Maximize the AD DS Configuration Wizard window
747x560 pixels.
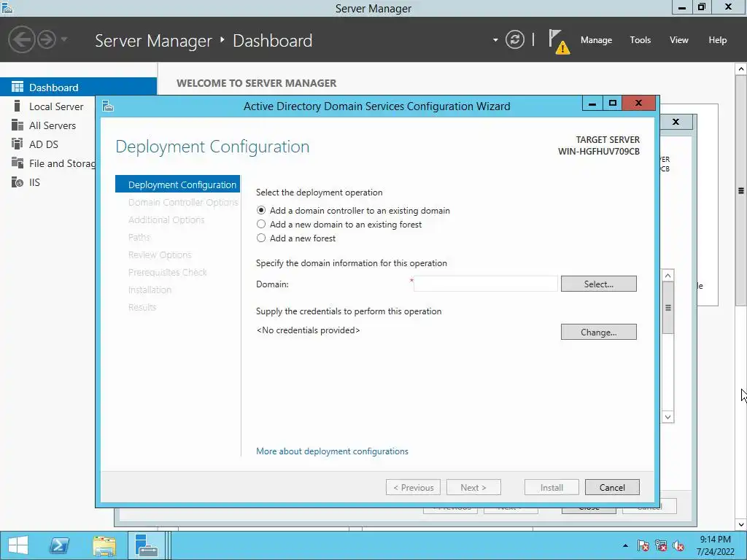613,103
